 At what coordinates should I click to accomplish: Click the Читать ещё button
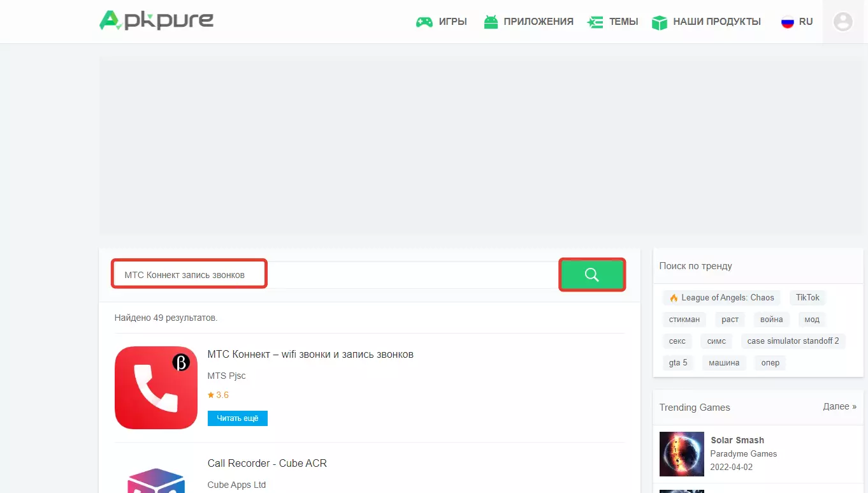point(238,418)
